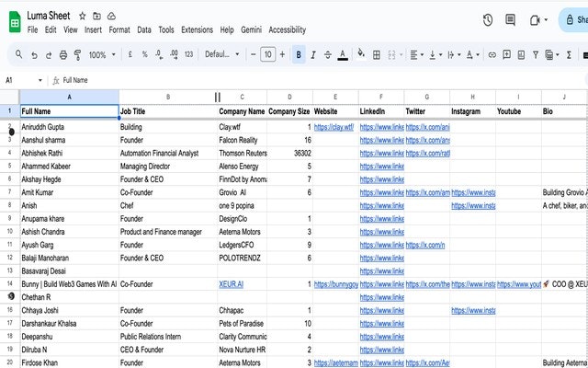
Task: Insert a chart via toolbar icon
Action: [521, 55]
